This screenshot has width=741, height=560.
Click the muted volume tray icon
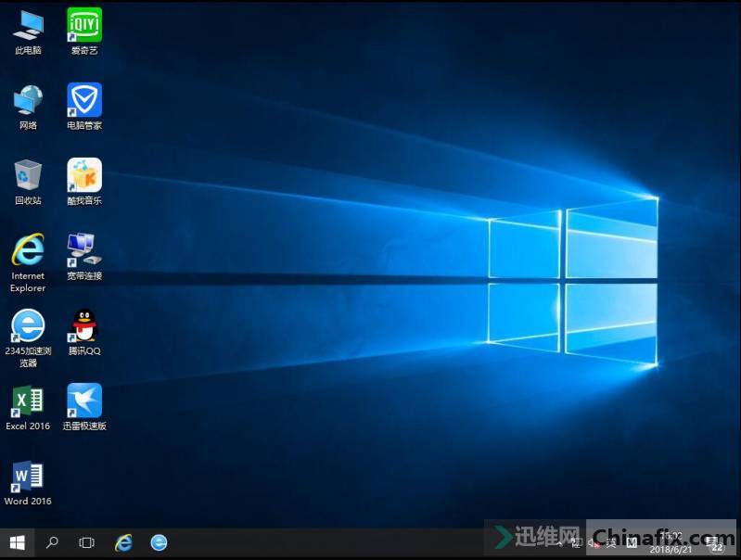click(x=594, y=543)
